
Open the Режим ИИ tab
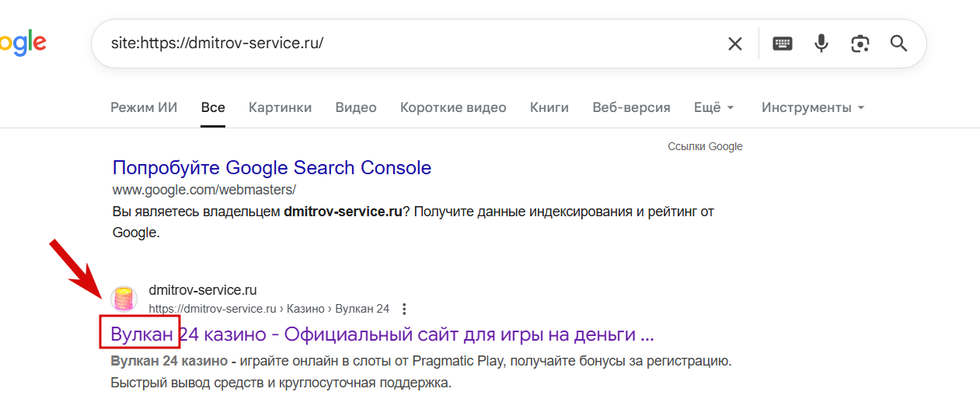pyautogui.click(x=144, y=107)
